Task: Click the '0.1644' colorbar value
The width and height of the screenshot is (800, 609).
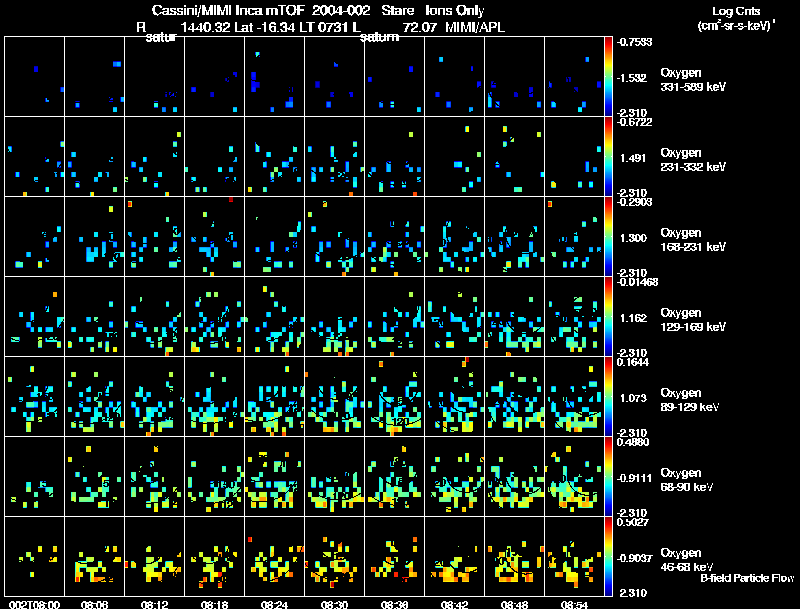Action: coord(633,362)
